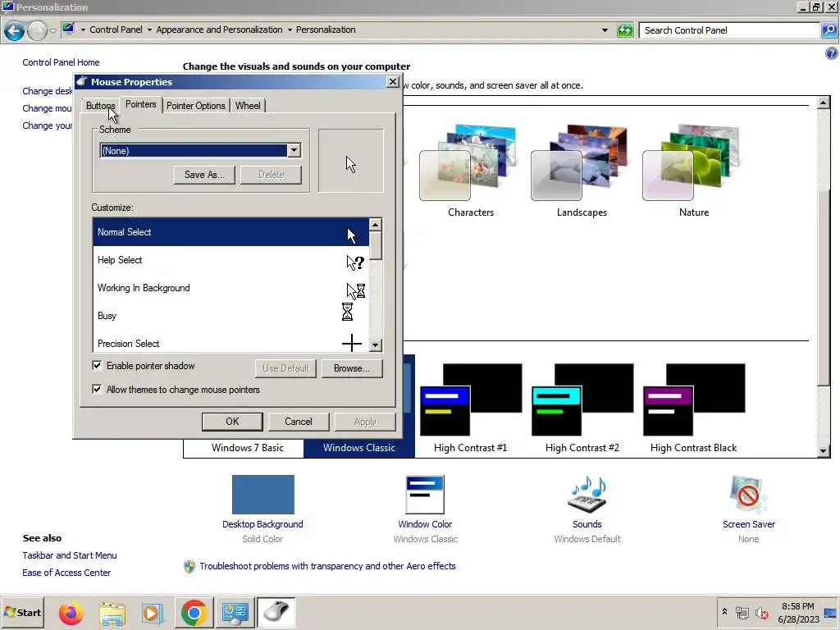Click the Customize list scroll-down arrow

click(376, 345)
